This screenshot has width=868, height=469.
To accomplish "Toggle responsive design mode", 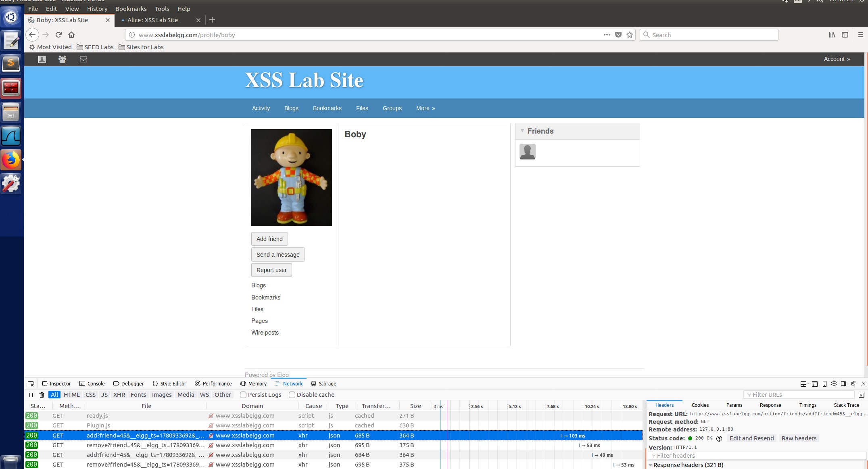I will point(824,383).
